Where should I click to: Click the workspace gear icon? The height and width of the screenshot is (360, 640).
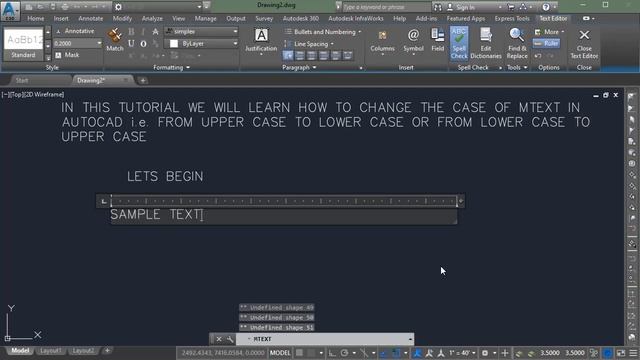[x=118, y=7]
